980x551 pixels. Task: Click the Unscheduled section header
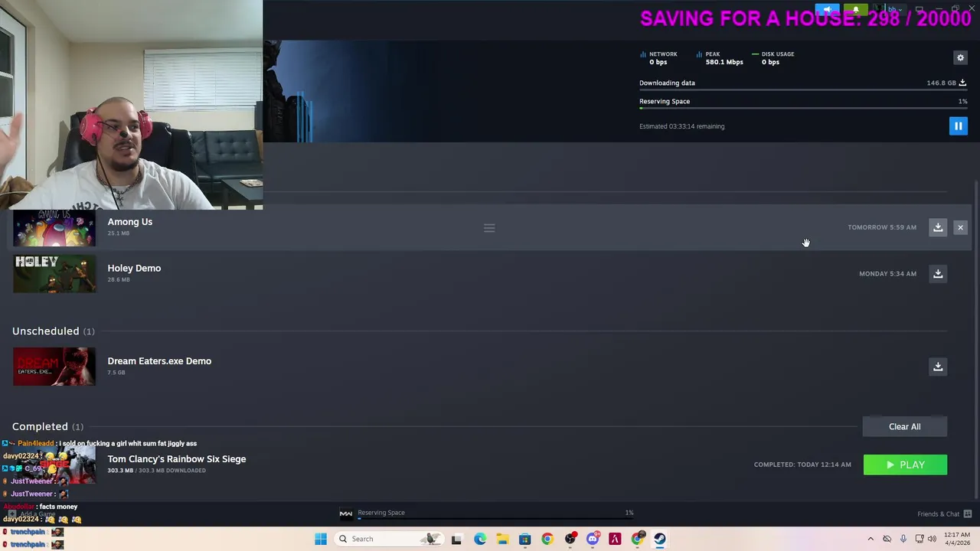[x=53, y=331]
